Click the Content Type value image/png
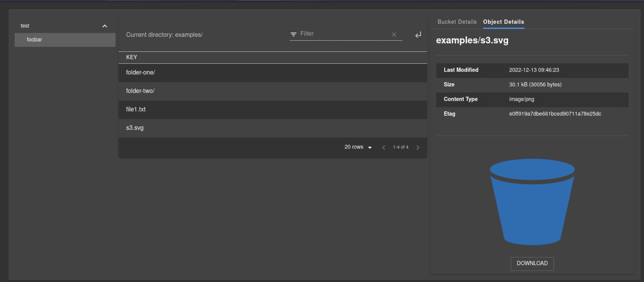The height and width of the screenshot is (282, 644). [x=521, y=99]
